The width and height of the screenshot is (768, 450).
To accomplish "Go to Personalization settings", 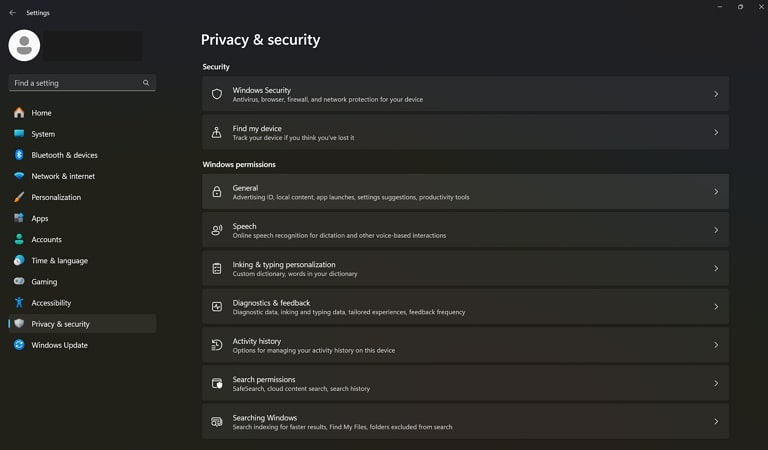I will coord(56,197).
